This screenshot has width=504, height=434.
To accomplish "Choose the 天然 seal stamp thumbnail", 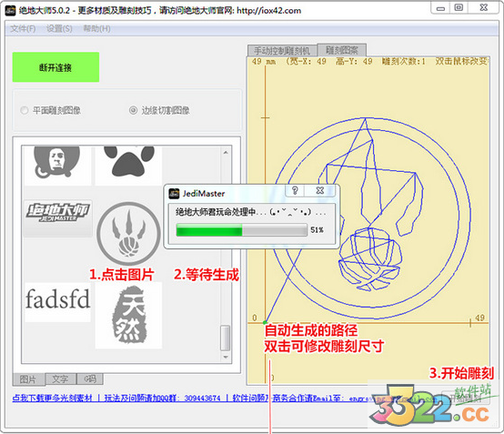I will 128,316.
